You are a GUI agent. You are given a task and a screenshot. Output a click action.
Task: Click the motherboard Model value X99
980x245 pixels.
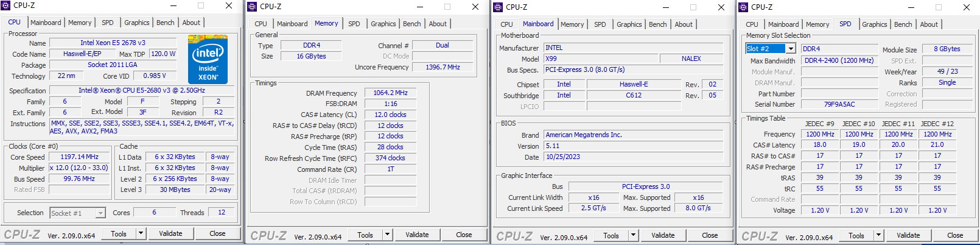[x=601, y=59]
